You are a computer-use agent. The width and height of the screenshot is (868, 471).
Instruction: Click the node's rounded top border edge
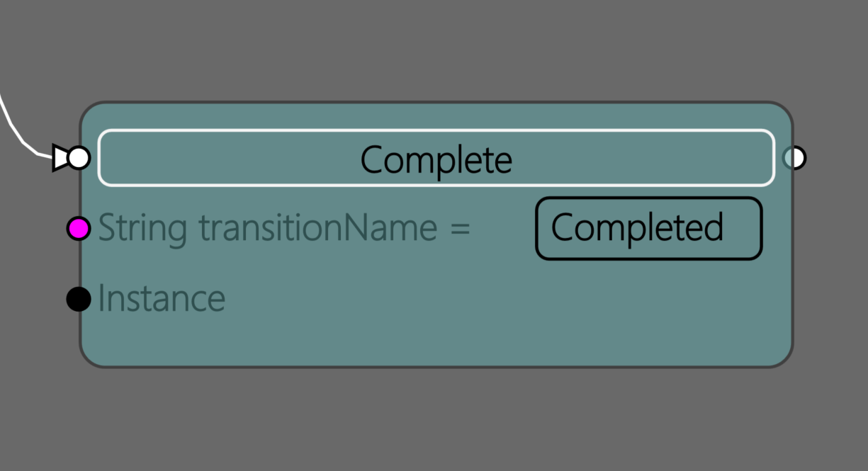pyautogui.click(x=425, y=103)
